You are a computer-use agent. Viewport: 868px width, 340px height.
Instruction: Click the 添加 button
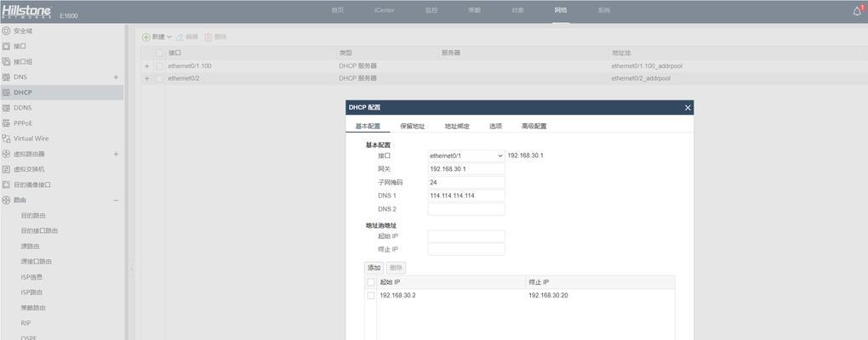[x=374, y=268]
